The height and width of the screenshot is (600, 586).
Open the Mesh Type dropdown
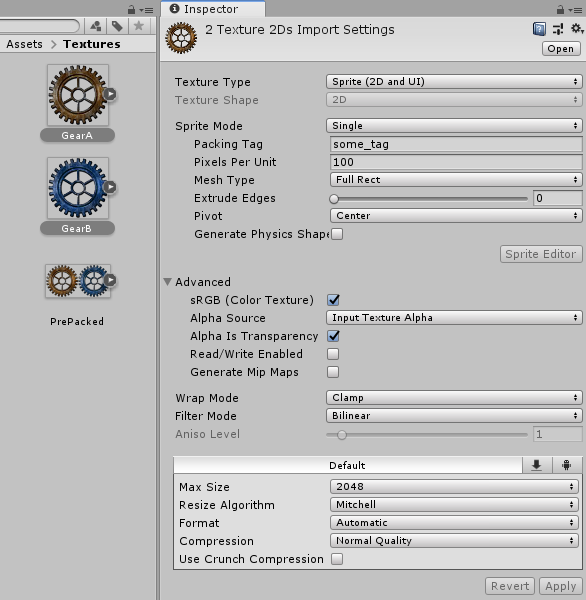coord(456,179)
